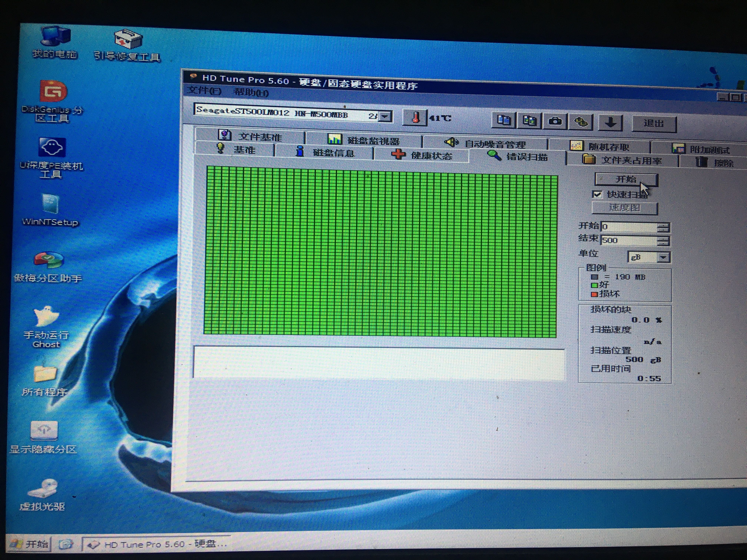
Task: Click the 结束 value spinner arrows
Action: click(663, 241)
